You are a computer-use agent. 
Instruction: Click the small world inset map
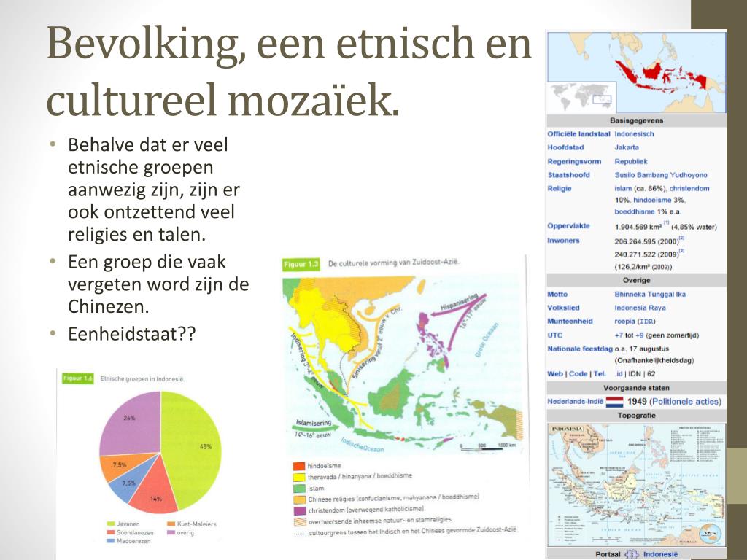click(581, 97)
